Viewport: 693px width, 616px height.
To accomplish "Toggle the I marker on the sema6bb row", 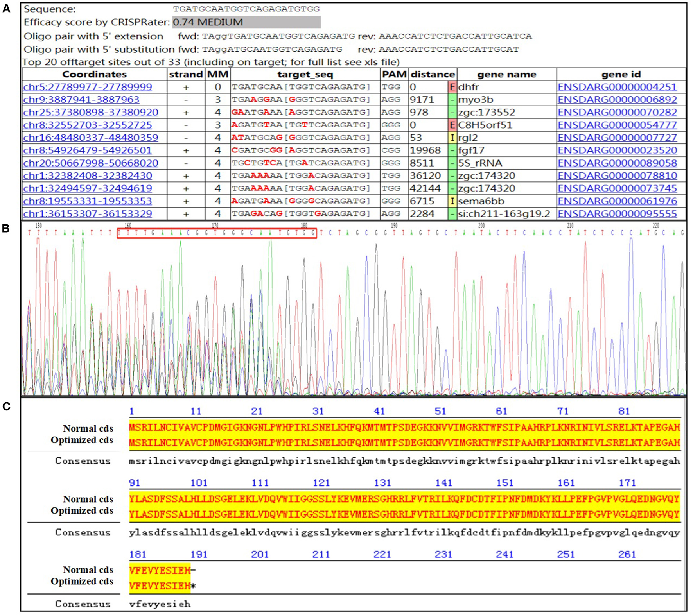I will (452, 201).
